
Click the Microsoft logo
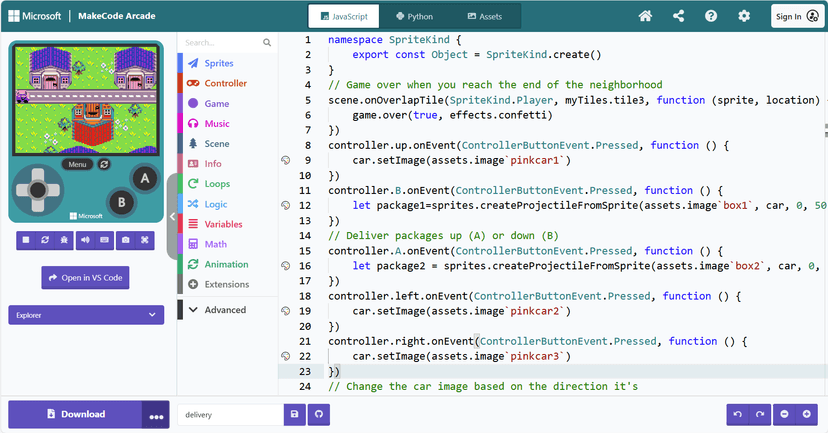[35, 16]
